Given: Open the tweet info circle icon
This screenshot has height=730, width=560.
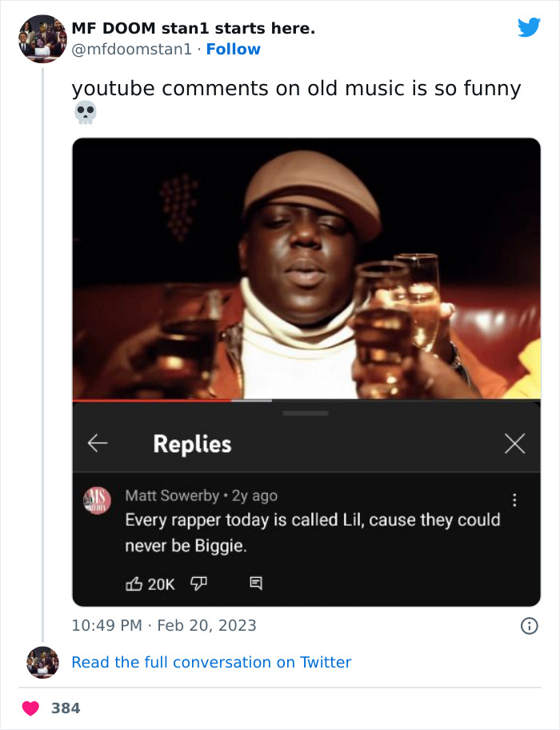Looking at the screenshot, I should 529,626.
